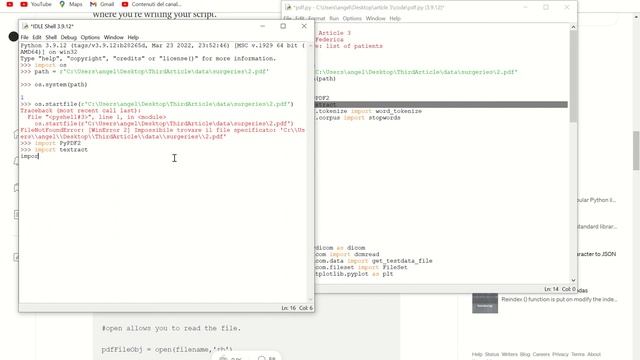This screenshot has height=360, width=640.
Task: Click first red YouTube bookmark icon
Action: 10,4
